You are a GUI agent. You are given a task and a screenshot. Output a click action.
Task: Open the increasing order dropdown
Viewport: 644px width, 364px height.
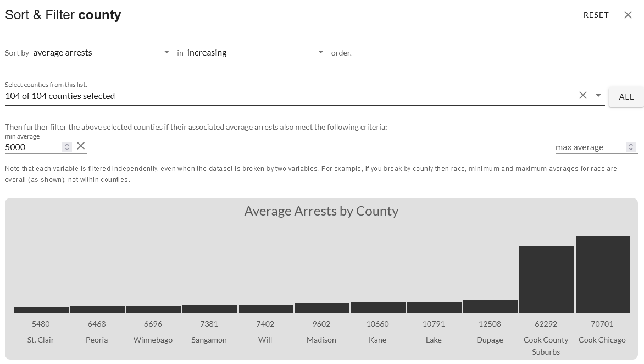tap(257, 53)
